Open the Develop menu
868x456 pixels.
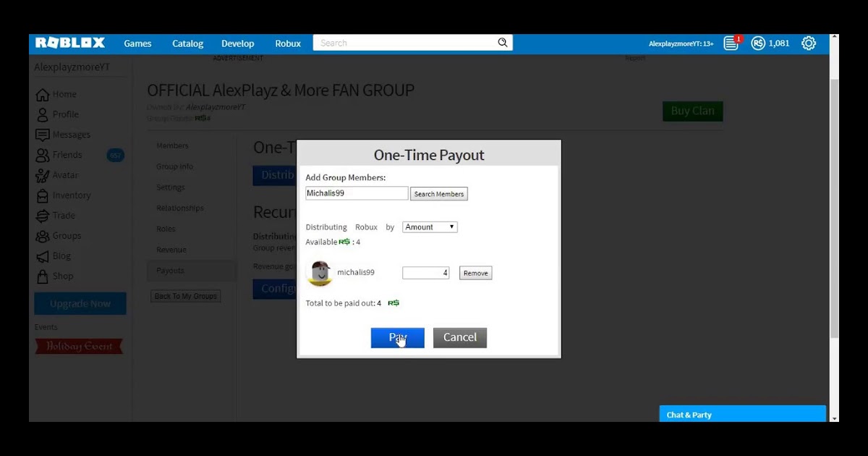click(x=238, y=43)
